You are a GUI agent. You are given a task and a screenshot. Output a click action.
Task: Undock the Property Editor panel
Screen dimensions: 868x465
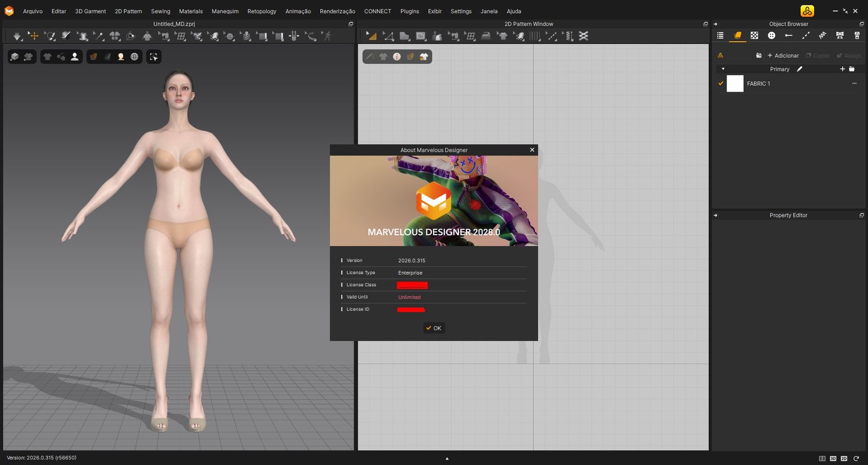(x=861, y=215)
